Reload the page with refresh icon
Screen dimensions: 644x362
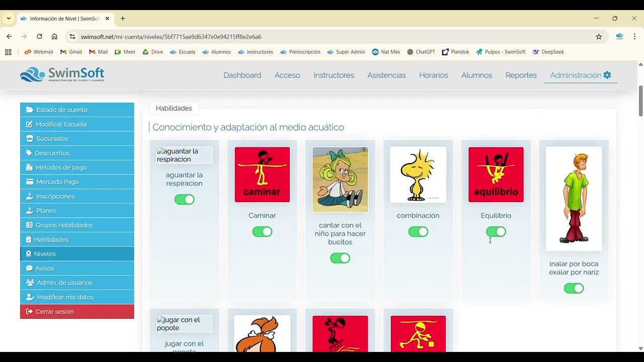pyautogui.click(x=39, y=37)
